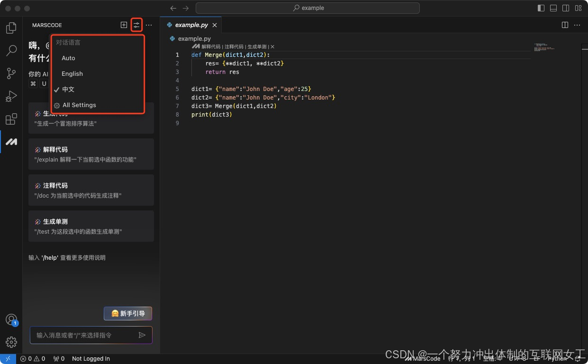The width and height of the screenshot is (588, 364).
Task: Split the editor to the right
Action: click(565, 25)
